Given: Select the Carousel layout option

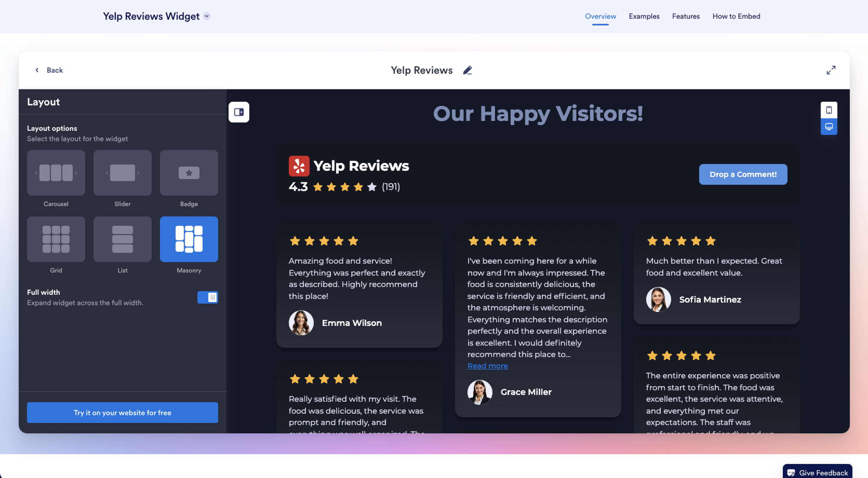Looking at the screenshot, I should coord(56,173).
